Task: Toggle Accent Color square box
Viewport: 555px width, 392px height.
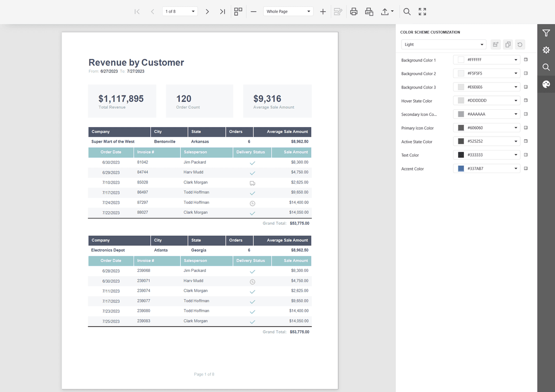Action: tap(526, 168)
